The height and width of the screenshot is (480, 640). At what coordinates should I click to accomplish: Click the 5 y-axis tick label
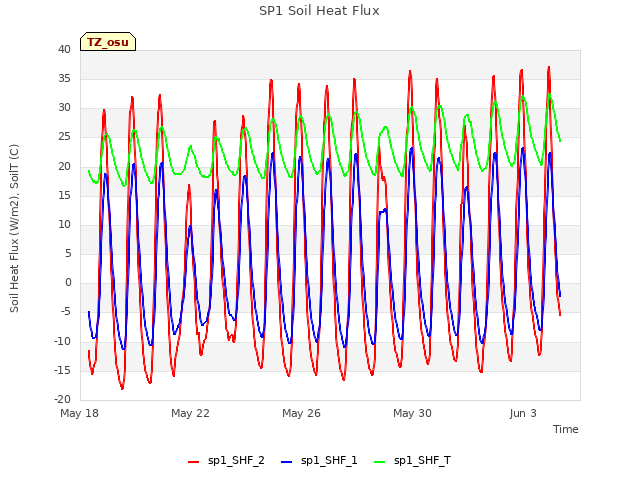68,253
